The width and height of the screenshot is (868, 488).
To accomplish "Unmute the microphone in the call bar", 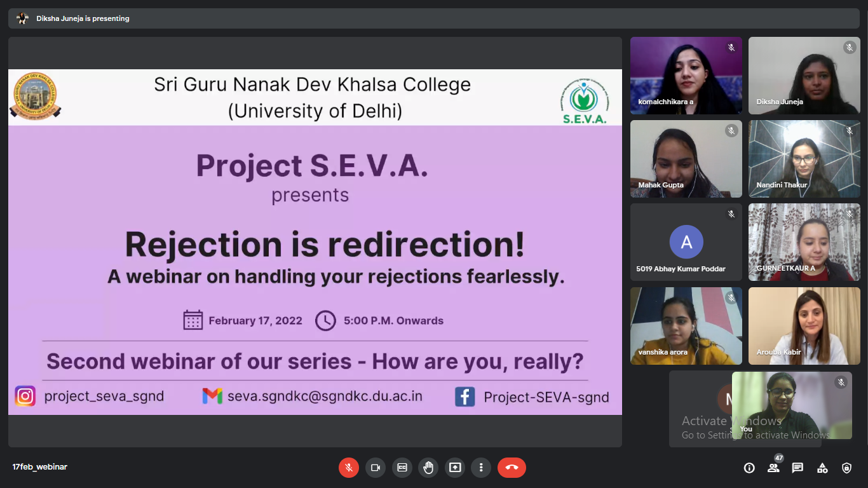I will [348, 468].
